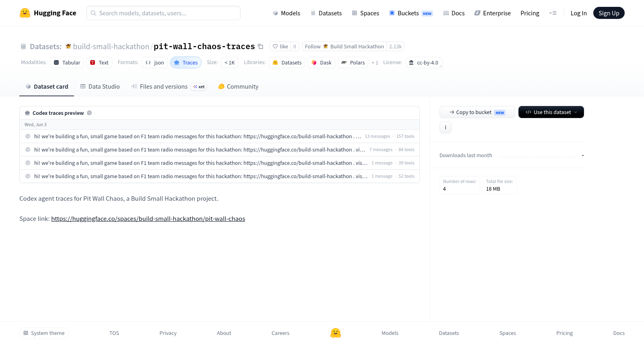Open the trace with 1 message, 52 tools
The image size is (644, 347).
click(x=219, y=176)
